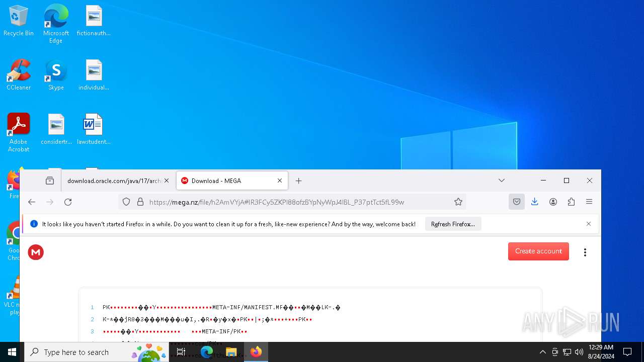Save page to Pocket

(x=517, y=202)
